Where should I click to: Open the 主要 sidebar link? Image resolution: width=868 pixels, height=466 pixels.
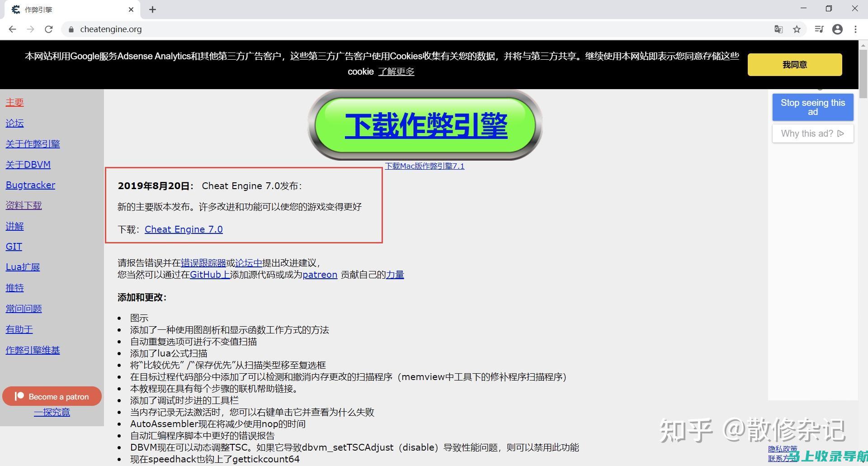tap(14, 102)
